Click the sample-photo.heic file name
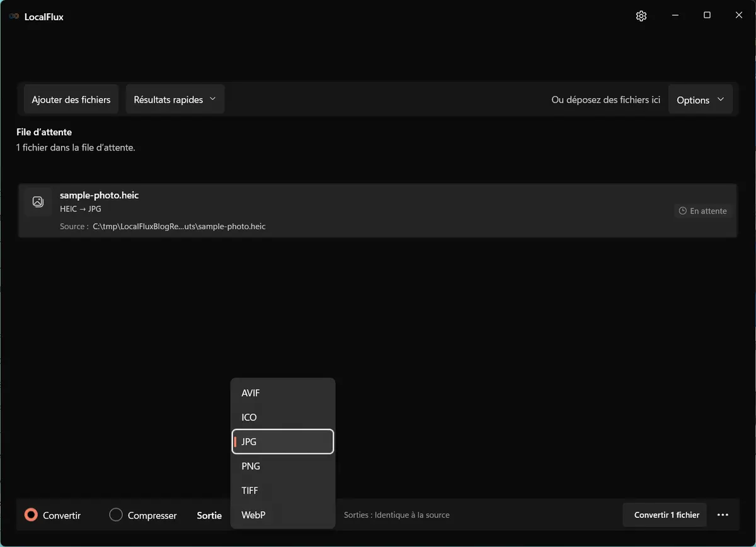The height and width of the screenshot is (547, 756). pos(99,195)
